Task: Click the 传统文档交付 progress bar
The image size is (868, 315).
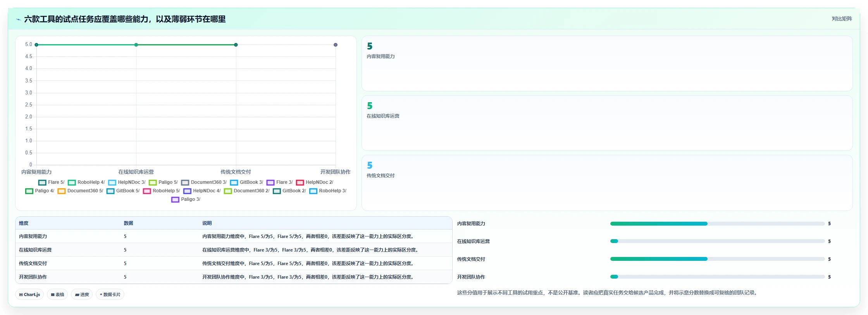Action: click(718, 259)
